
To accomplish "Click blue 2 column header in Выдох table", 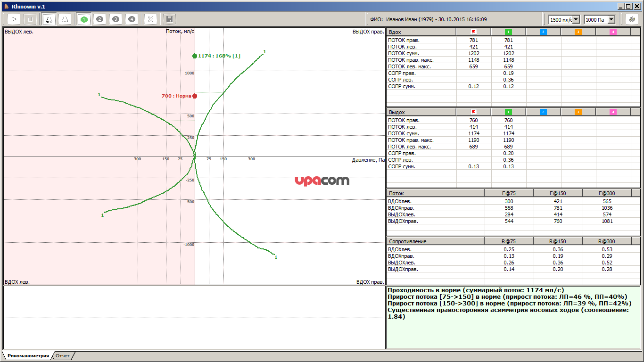I will [x=543, y=112].
